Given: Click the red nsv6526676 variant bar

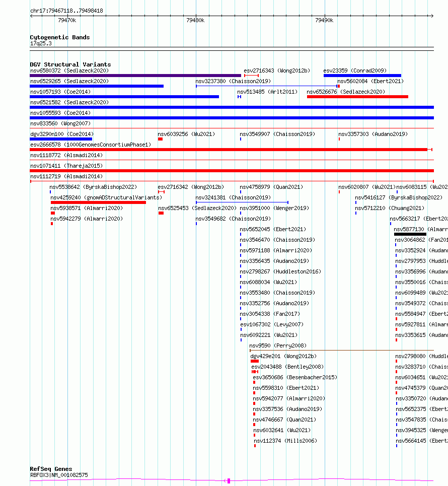Looking at the screenshot, I should 357,97.
